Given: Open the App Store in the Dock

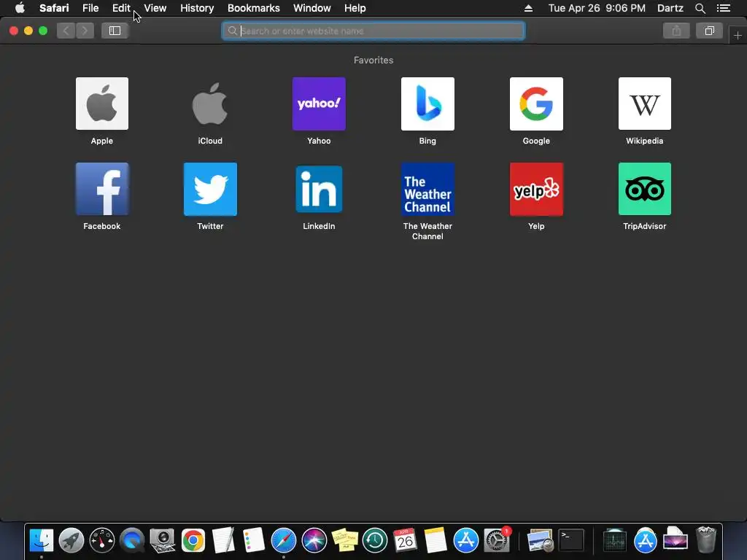Looking at the screenshot, I should coord(466,540).
